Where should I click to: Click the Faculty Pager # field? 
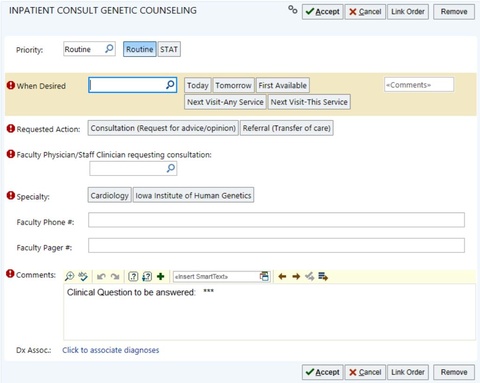point(276,245)
